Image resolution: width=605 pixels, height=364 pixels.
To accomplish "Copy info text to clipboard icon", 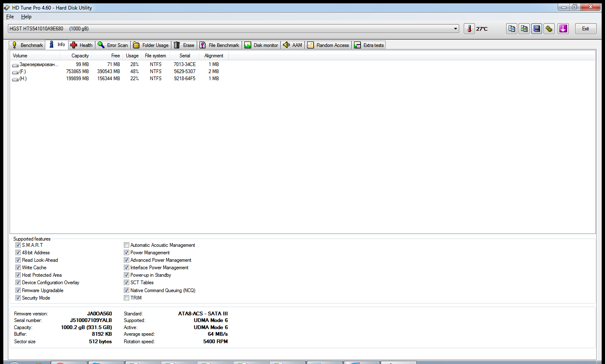I will [512, 29].
